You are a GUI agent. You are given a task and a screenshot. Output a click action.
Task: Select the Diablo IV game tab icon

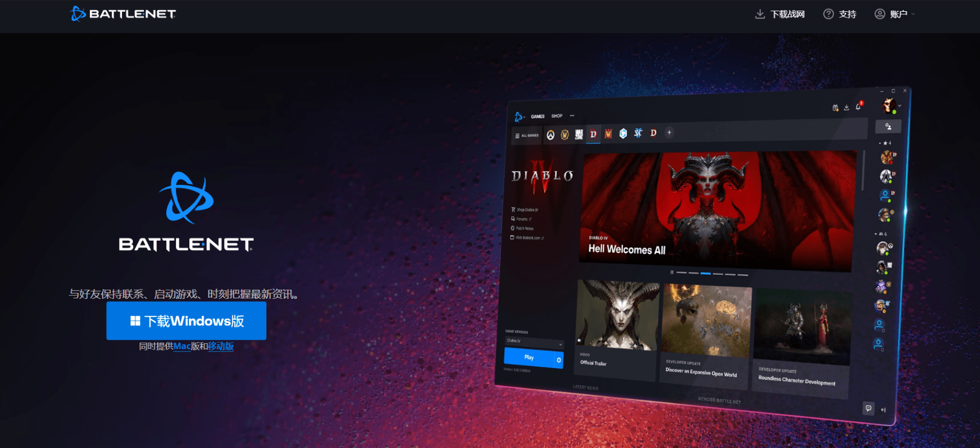pyautogui.click(x=593, y=134)
